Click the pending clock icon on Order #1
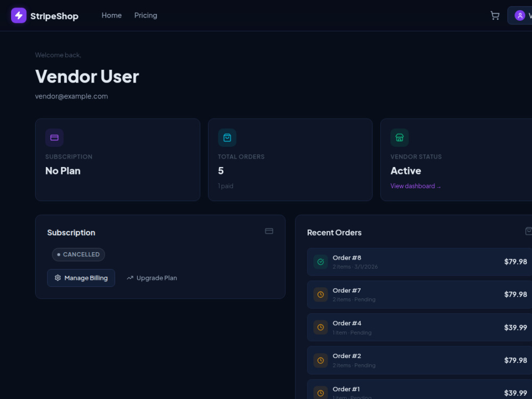532x399 pixels. pos(320,393)
